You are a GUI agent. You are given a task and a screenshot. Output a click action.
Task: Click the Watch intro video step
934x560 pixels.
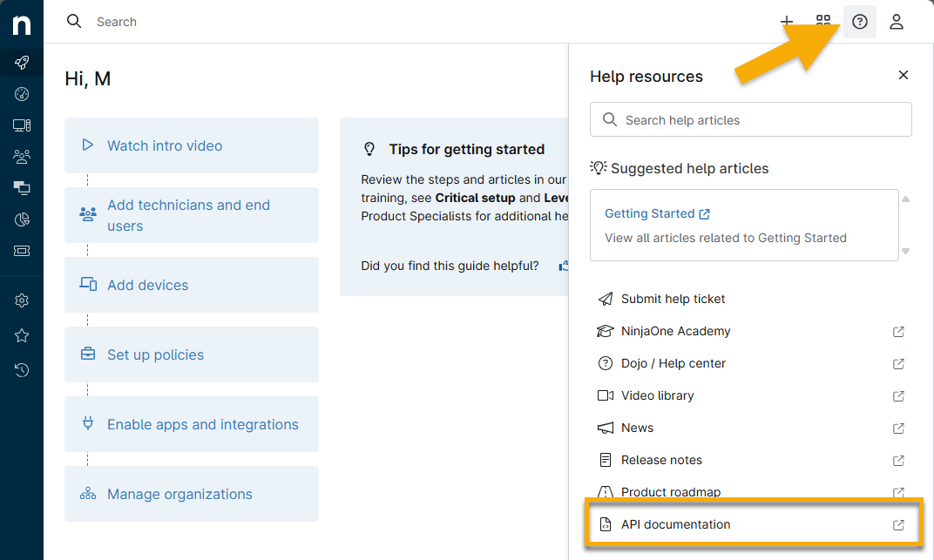[165, 145]
